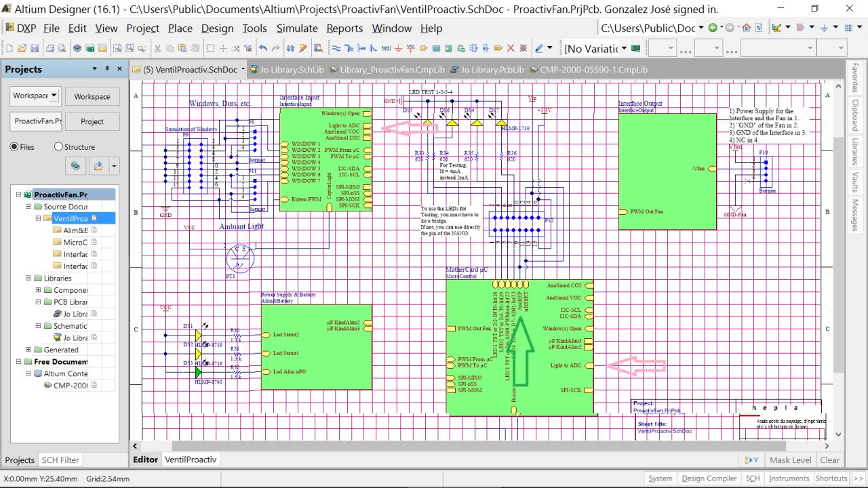Screen dimensions: 868x488
Task: Select the Place Net Label tool
Action: [386, 49]
